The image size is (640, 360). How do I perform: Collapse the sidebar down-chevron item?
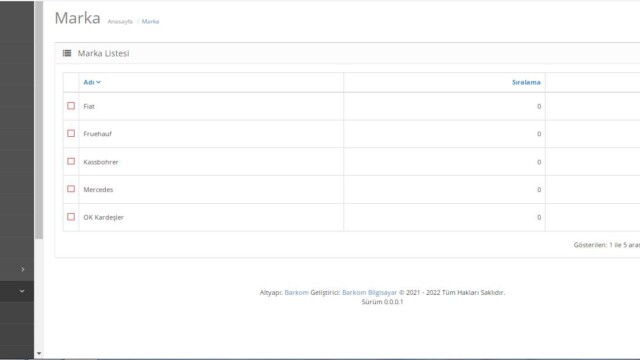pyautogui.click(x=22, y=291)
